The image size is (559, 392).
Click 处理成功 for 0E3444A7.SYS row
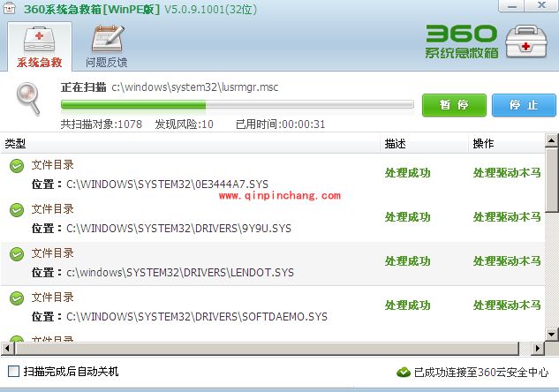pos(407,173)
